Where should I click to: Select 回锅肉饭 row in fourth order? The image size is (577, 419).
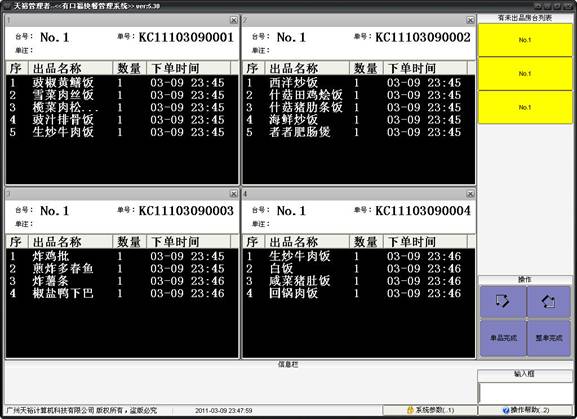pyautogui.click(x=359, y=293)
